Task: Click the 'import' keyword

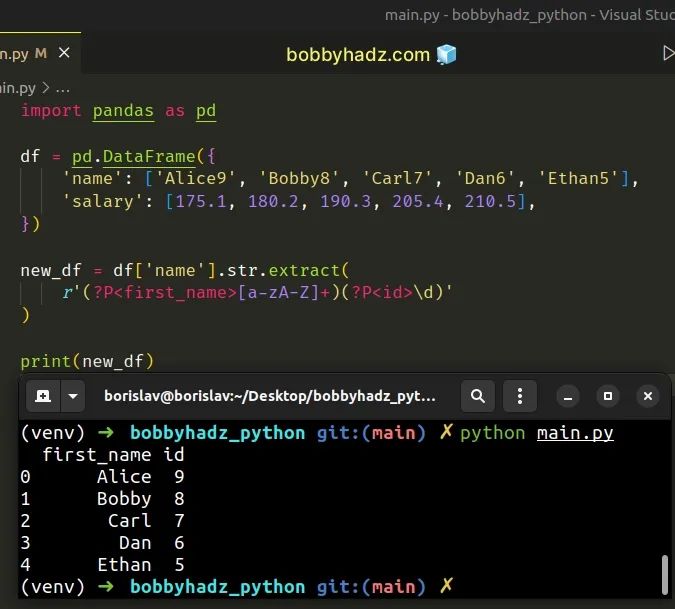Action: pos(51,111)
